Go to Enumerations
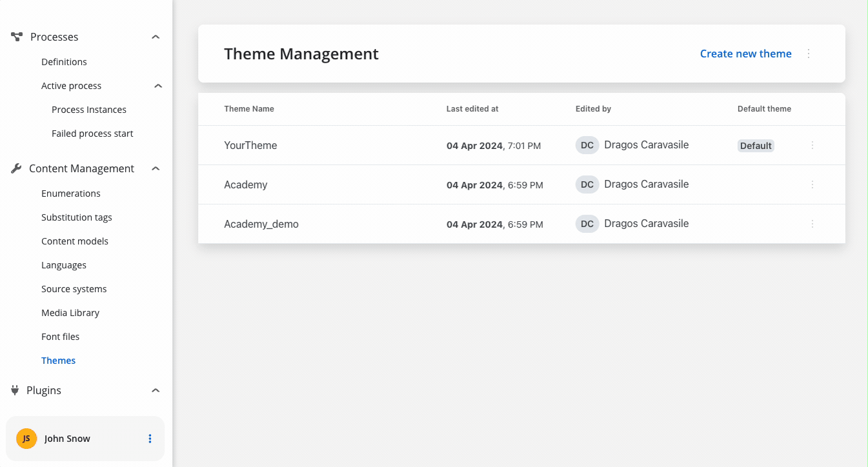Viewport: 868px width, 467px height. (71, 194)
